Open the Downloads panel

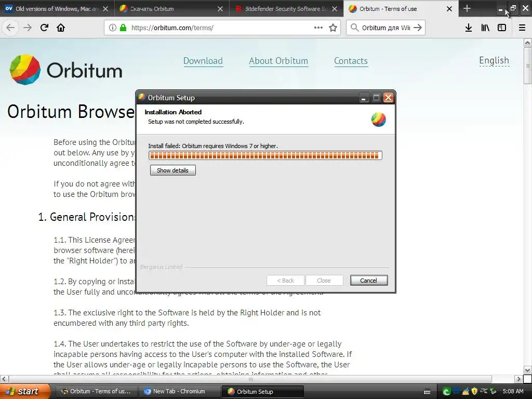(469, 28)
